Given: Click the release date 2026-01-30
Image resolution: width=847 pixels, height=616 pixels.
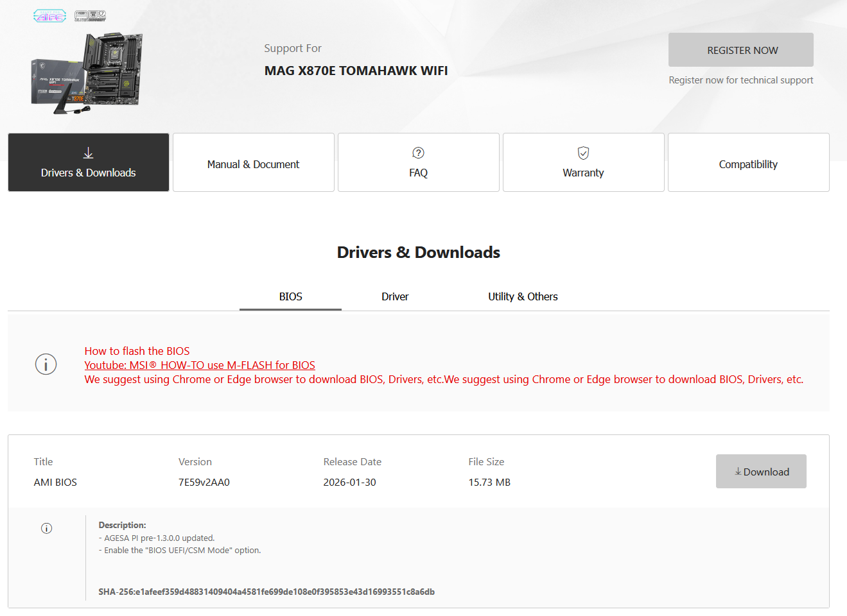Looking at the screenshot, I should [x=350, y=483].
